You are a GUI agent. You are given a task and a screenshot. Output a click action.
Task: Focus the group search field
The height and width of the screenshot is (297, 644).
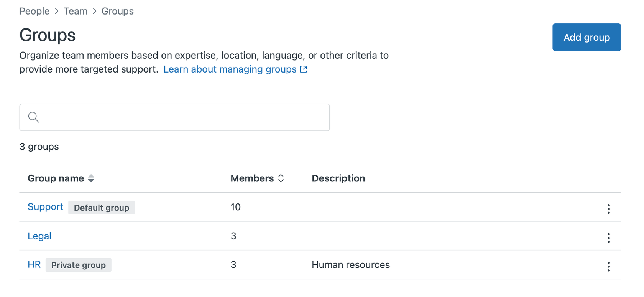[180, 117]
